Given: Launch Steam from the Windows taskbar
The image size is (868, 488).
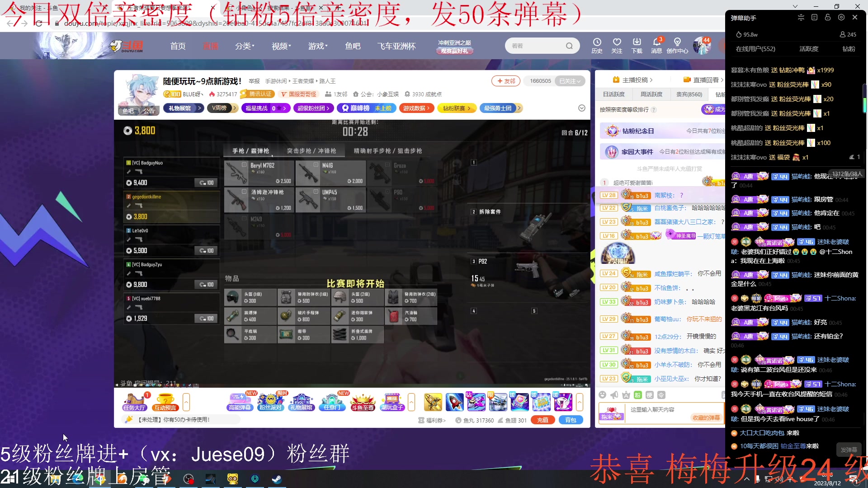Looking at the screenshot, I should [x=276, y=479].
